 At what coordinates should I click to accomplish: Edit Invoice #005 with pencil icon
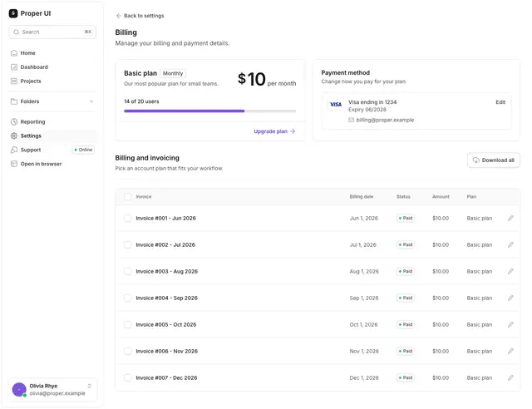point(510,324)
